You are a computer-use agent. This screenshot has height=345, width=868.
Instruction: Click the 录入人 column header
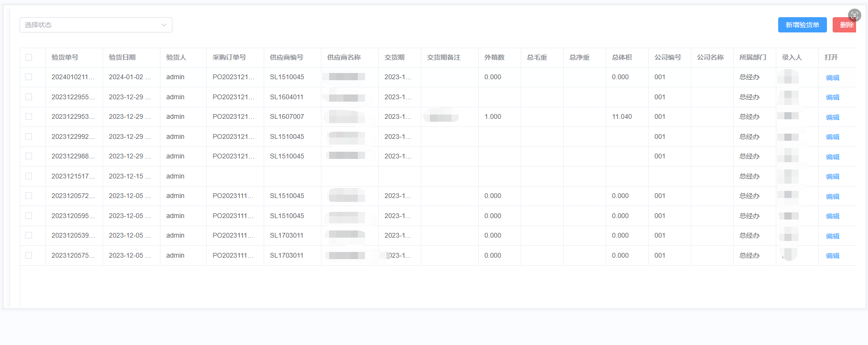(792, 57)
